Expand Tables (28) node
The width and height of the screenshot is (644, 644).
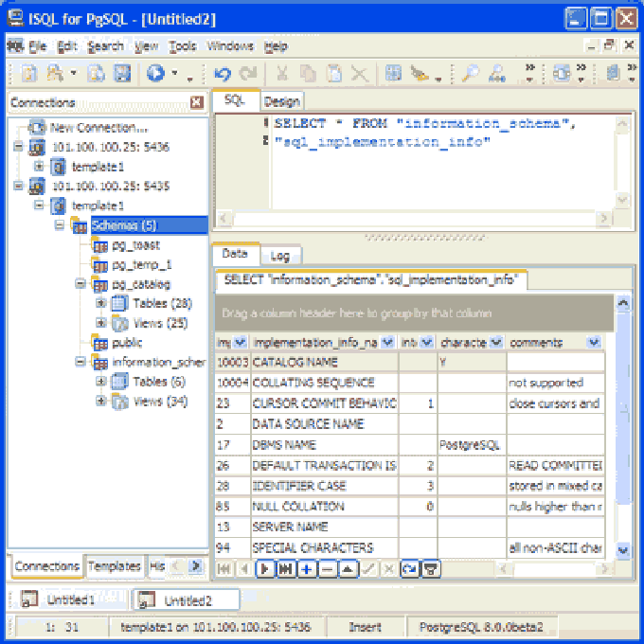100,303
